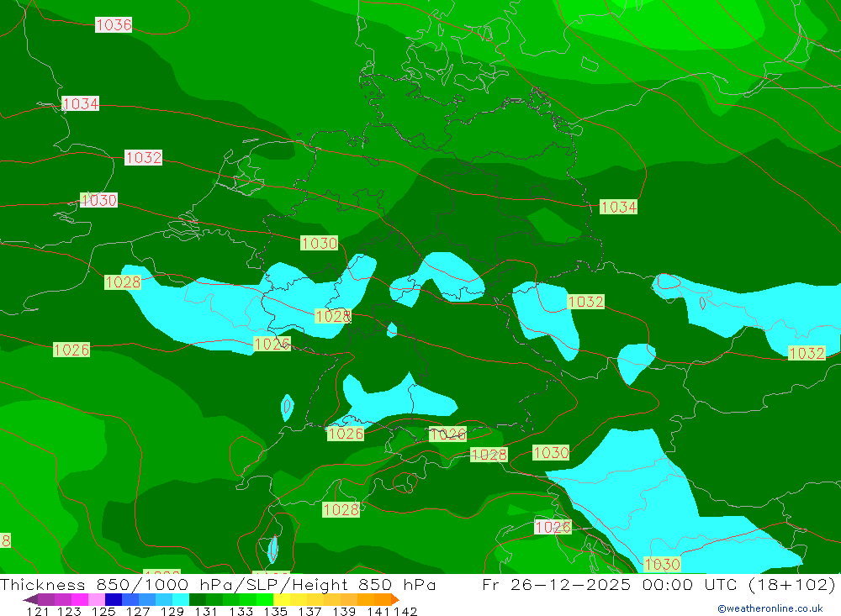Viewport: 841px width, 616px height.
Task: Click the 1036 isobar label
Action: pos(114,24)
